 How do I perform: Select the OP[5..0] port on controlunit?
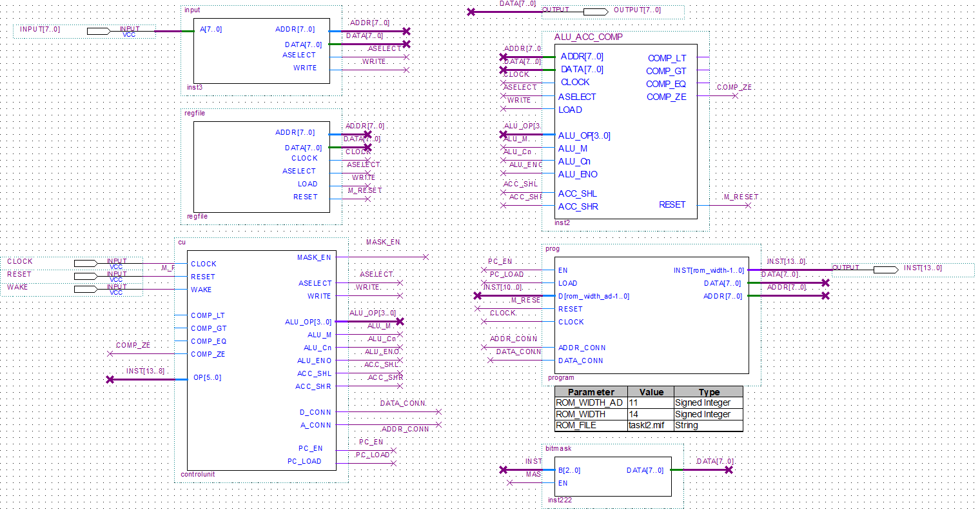point(207,377)
